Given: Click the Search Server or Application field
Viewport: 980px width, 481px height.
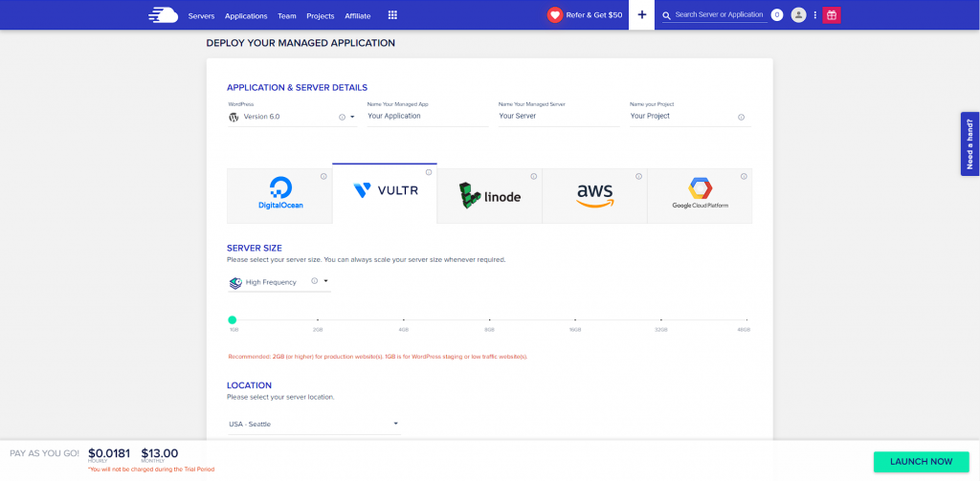Looking at the screenshot, I should point(720,15).
